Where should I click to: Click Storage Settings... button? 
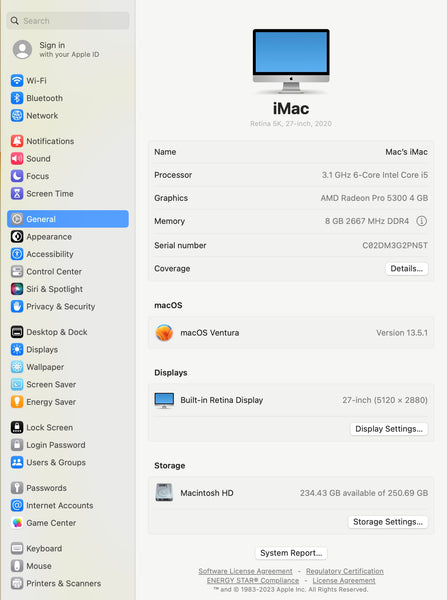[388, 522]
